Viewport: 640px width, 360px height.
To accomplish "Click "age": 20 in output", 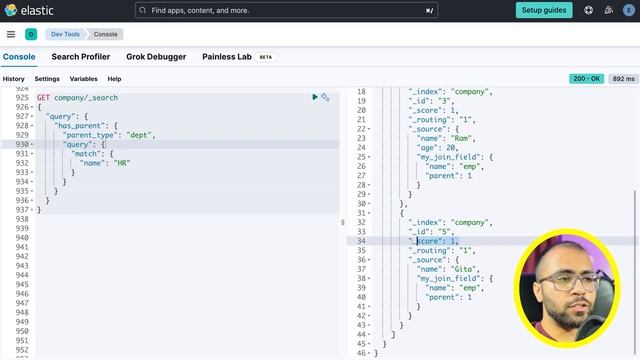I will 437,148.
